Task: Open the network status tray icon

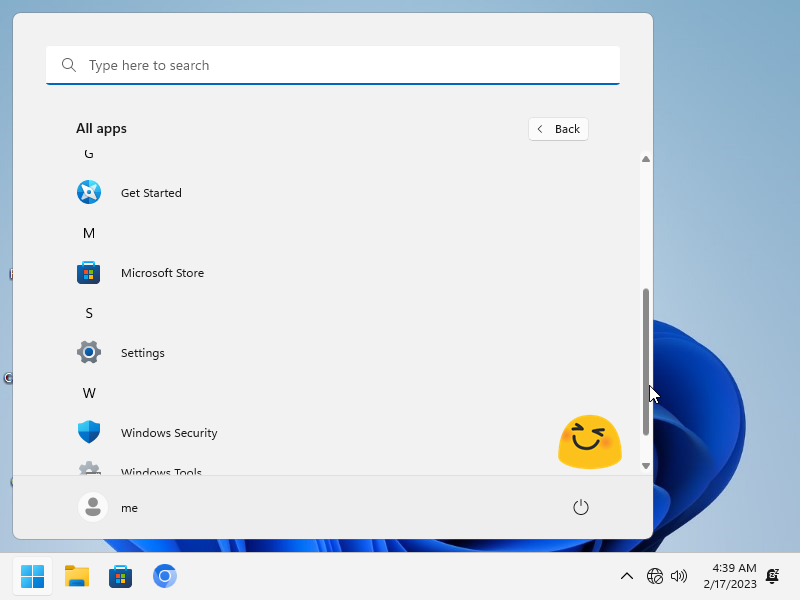Action: click(655, 577)
